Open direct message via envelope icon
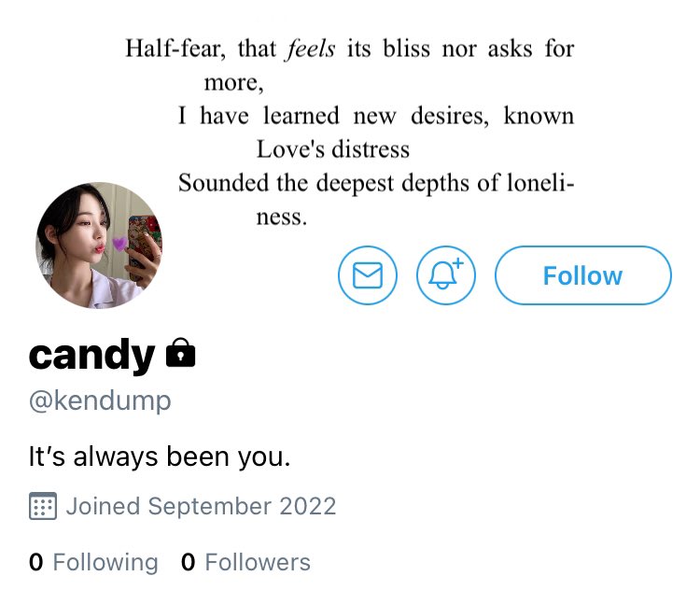 [368, 275]
